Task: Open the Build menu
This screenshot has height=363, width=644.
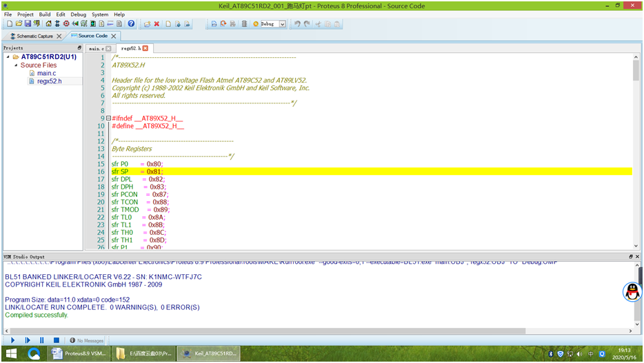Action: pos(45,14)
